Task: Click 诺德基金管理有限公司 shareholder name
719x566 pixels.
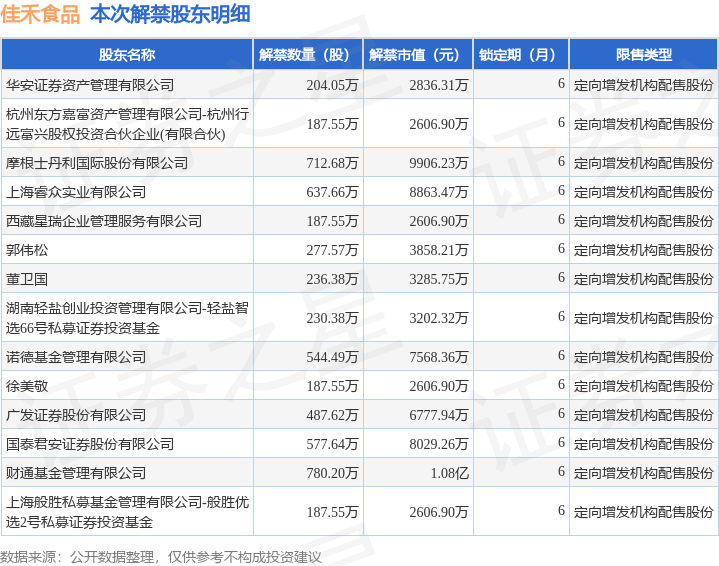Action: (x=76, y=357)
